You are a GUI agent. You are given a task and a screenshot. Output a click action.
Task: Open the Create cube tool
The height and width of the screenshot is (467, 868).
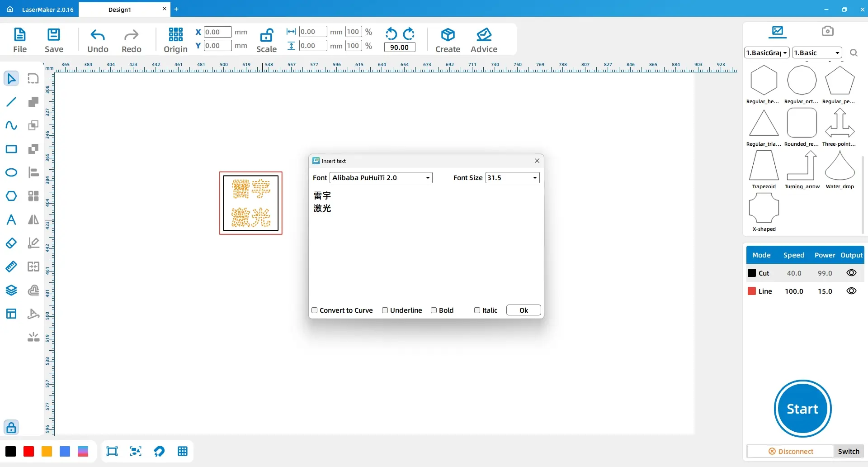(x=448, y=35)
